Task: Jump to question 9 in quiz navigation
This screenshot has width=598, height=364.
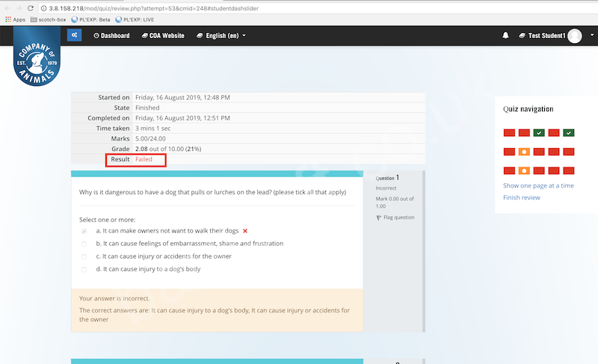Action: (x=554, y=152)
